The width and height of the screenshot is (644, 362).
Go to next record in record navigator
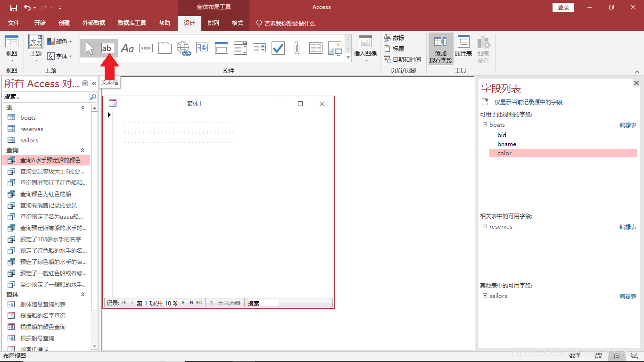183,303
